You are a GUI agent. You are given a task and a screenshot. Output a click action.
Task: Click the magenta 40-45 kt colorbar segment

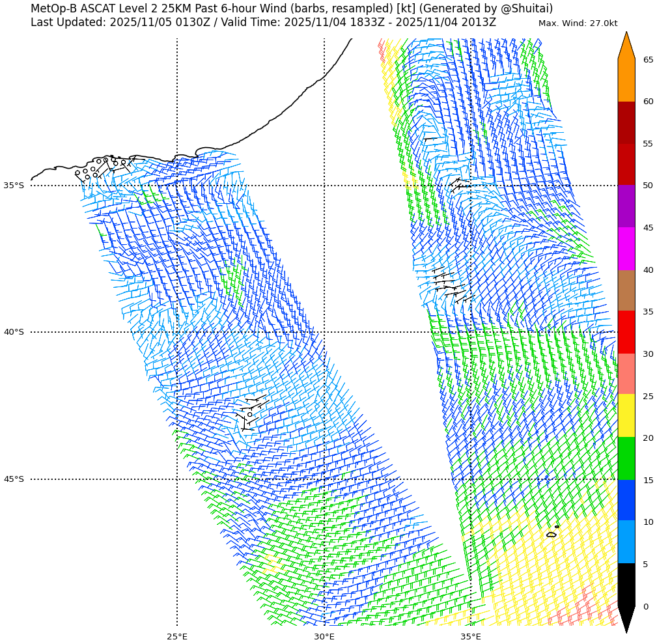(x=626, y=249)
